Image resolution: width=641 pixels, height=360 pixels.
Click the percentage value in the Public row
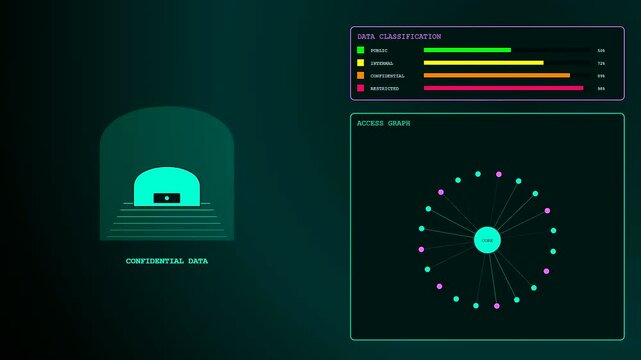point(601,51)
